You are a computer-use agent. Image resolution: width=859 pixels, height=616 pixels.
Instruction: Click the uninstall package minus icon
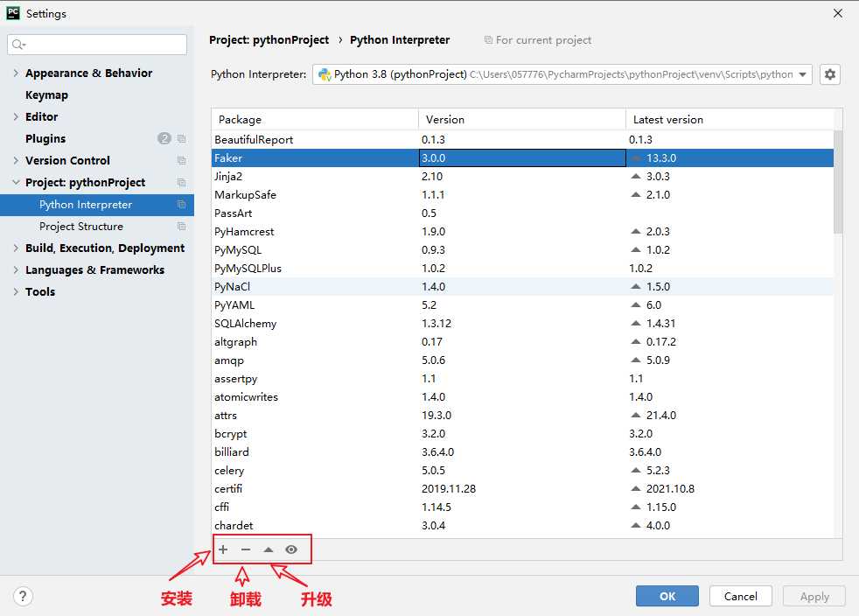246,549
